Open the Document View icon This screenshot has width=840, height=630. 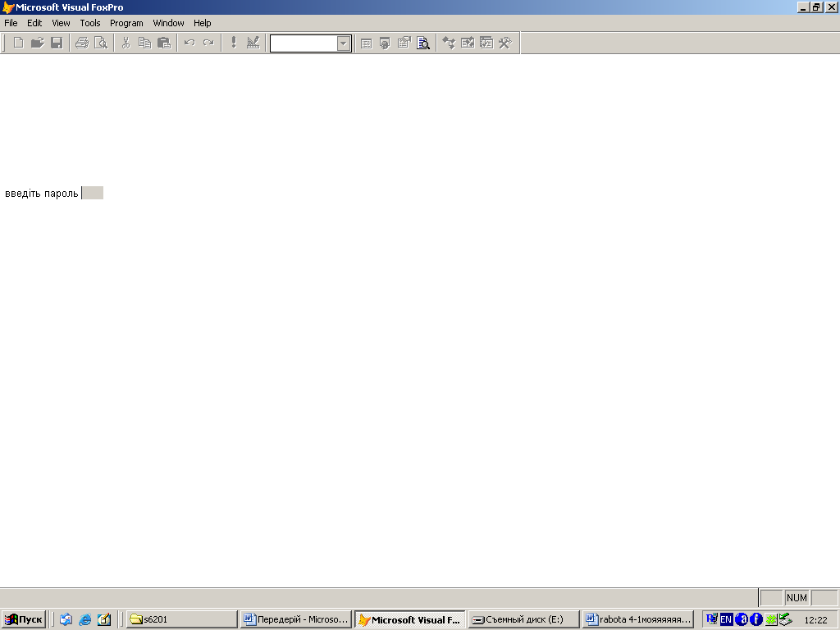point(423,43)
